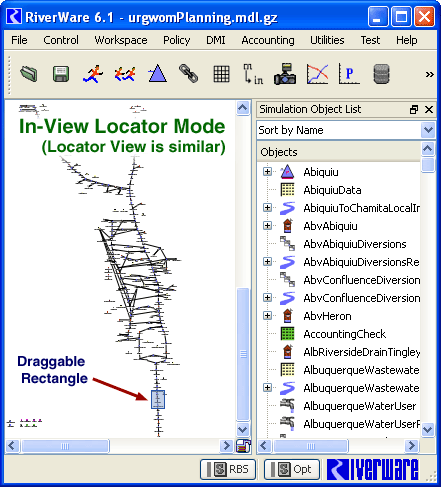Select the AlbuquerqueWaterUser faucet icon

(x=287, y=406)
